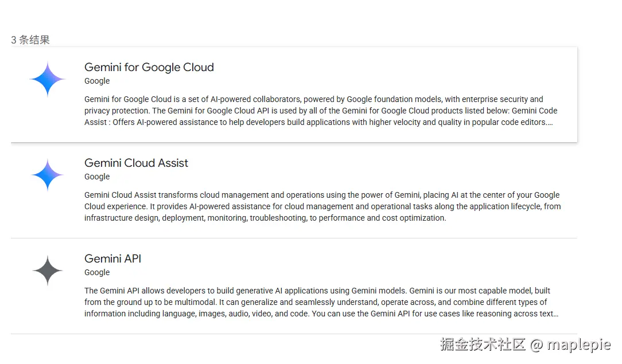This screenshot has width=622, height=364.
Task: Click Google publisher label under Gemini Cloud Assist
Action: (x=97, y=177)
